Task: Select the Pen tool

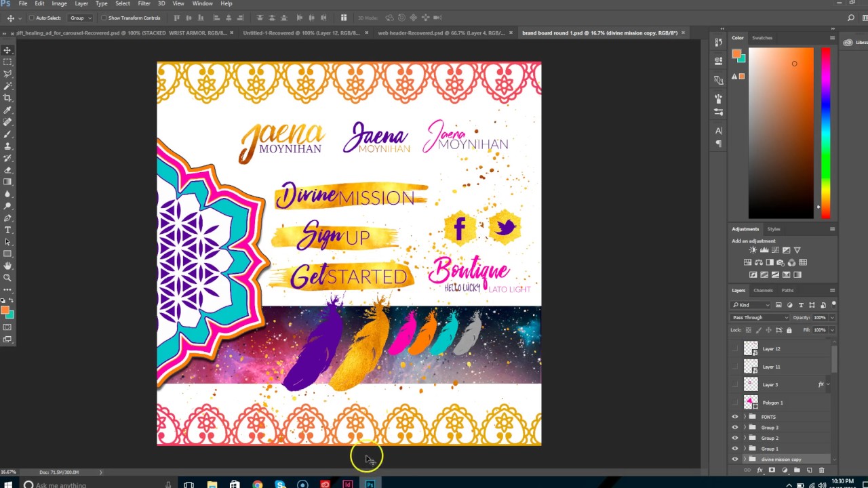Action: pyautogui.click(x=7, y=218)
